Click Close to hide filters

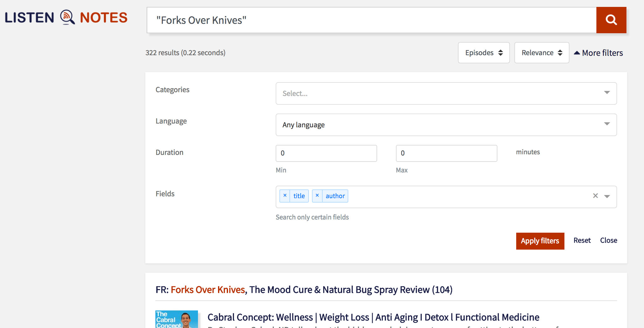[x=609, y=241]
